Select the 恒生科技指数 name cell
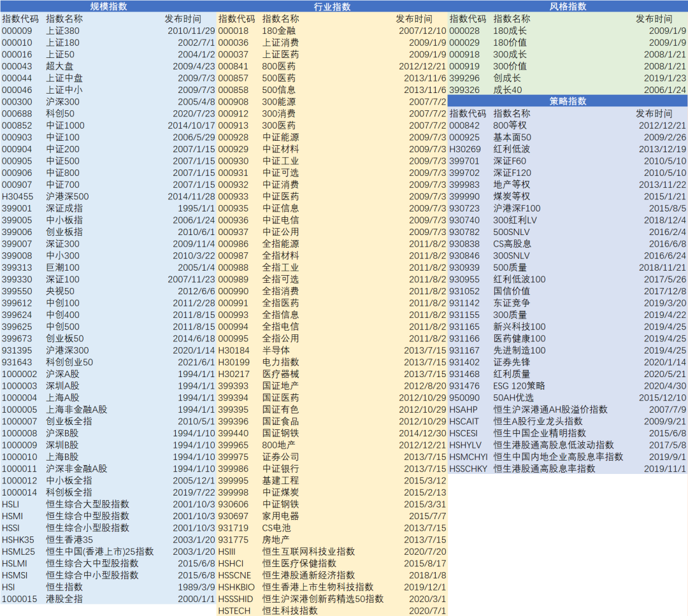688x616 pixels. coord(290,611)
